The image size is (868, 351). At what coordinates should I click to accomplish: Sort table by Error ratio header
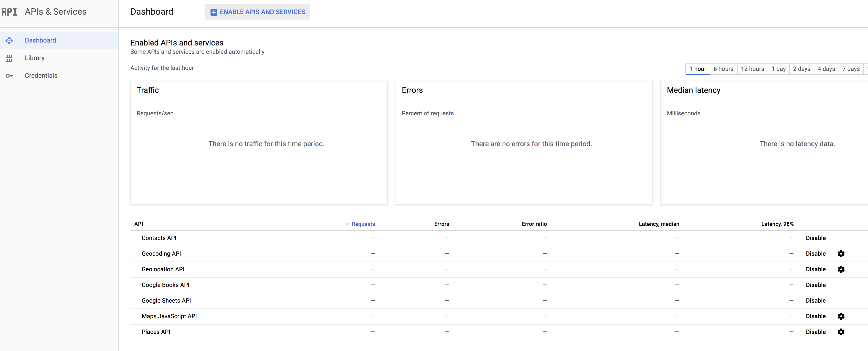[534, 224]
